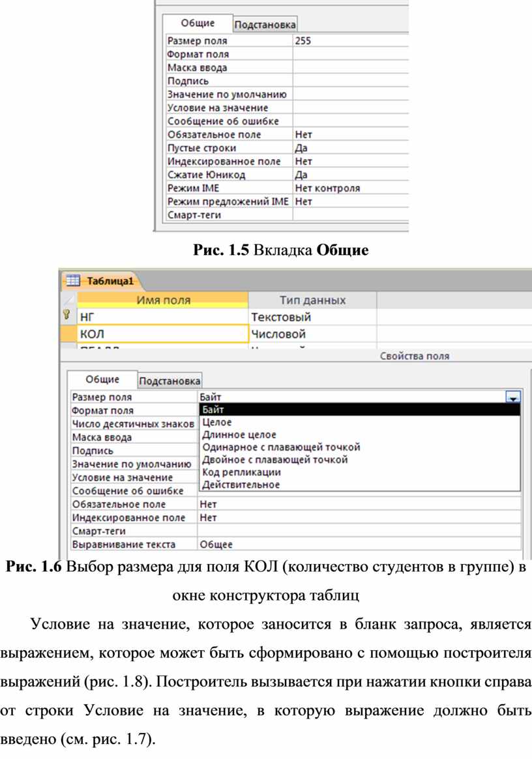Click the Сжатие Юникод property label

click(206, 175)
